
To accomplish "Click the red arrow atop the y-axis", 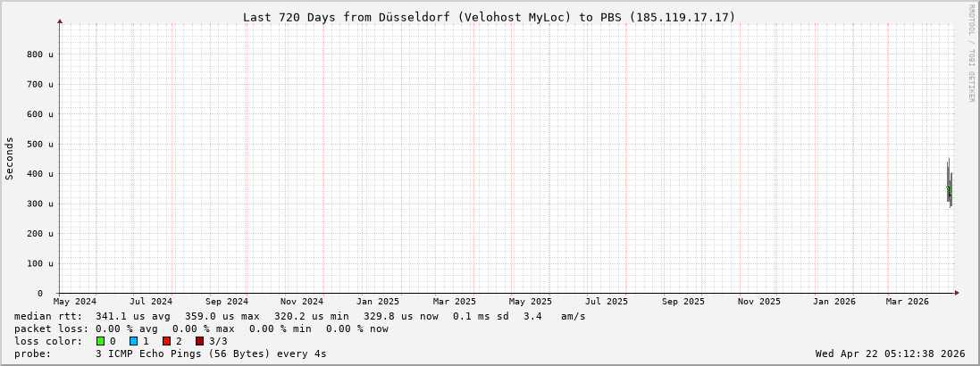I will click(x=60, y=20).
